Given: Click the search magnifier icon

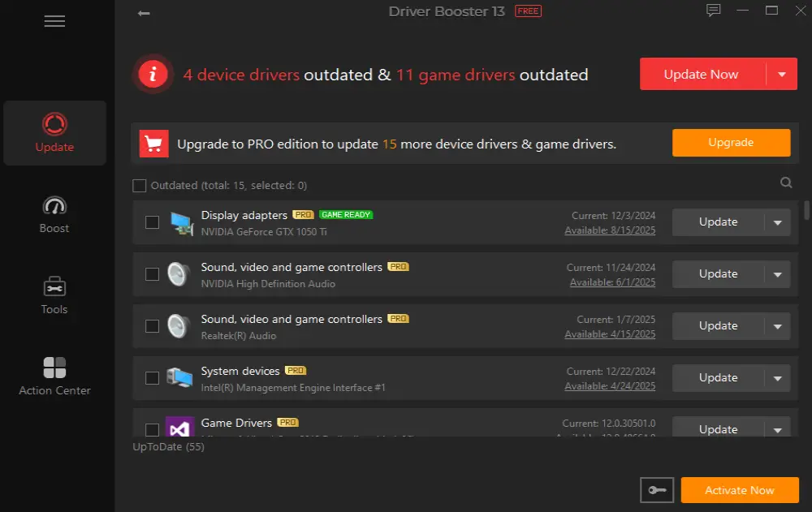Looking at the screenshot, I should click(785, 183).
